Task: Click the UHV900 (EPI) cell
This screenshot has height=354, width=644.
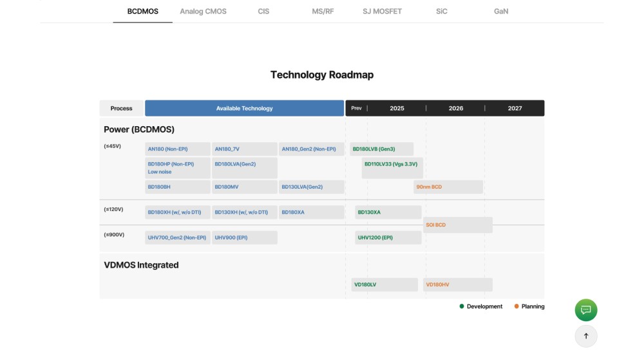Action: (244, 238)
